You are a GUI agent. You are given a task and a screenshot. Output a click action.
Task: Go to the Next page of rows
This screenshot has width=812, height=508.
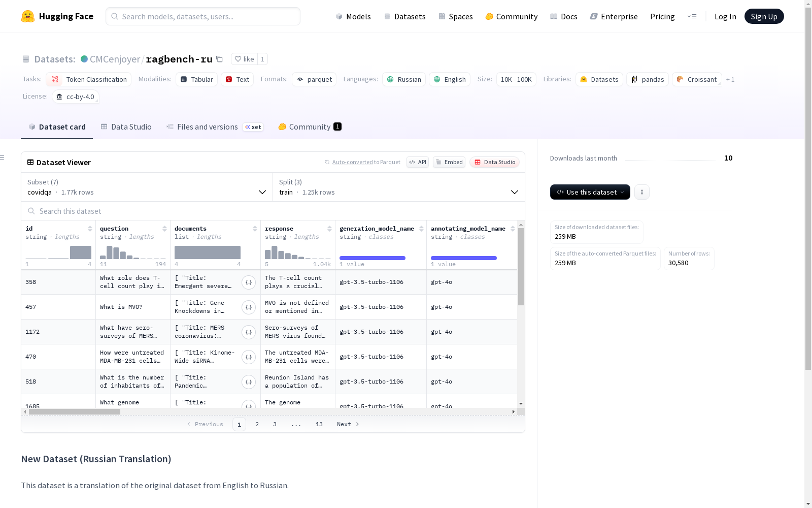click(348, 424)
